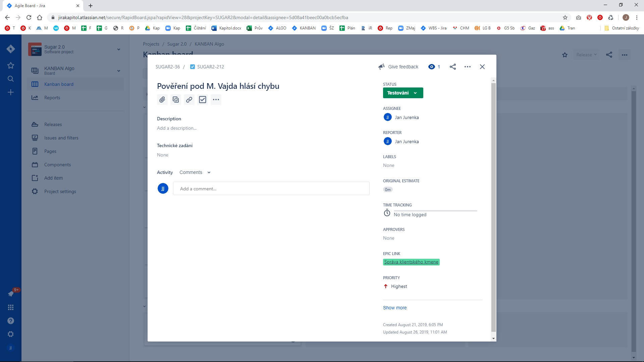644x362 pixels.
Task: Open a new browser tab
Action: pos(91,6)
